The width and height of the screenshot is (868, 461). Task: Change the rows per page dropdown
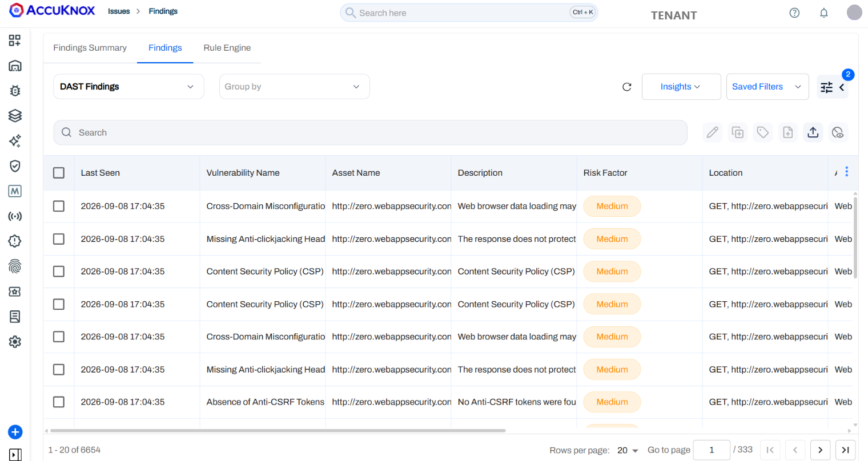coord(628,450)
